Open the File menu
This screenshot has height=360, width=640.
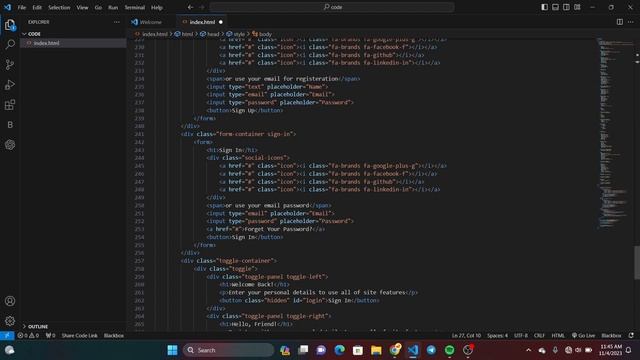(22, 7)
